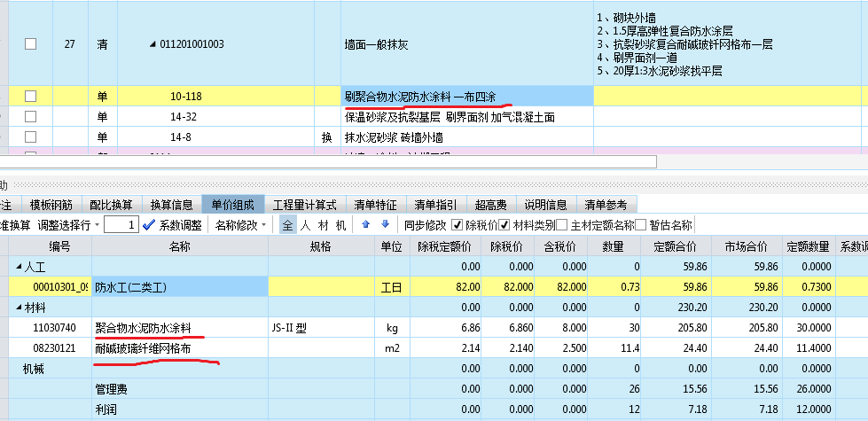
Task: Click the 含税价 column header
Action: [560, 246]
